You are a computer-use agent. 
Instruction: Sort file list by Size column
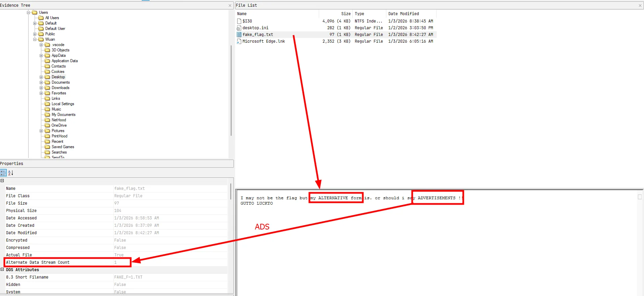pyautogui.click(x=346, y=14)
